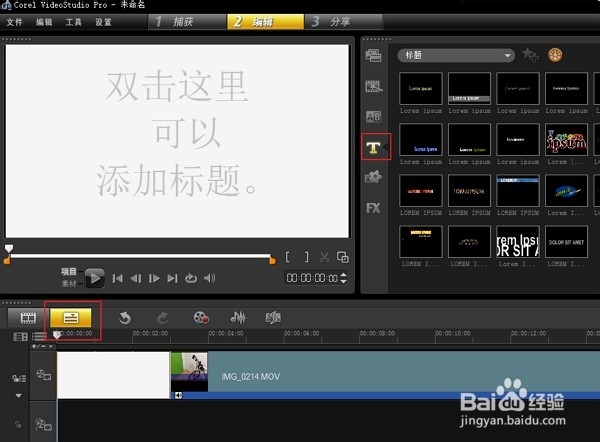Open the instant project templates icon

point(373,86)
